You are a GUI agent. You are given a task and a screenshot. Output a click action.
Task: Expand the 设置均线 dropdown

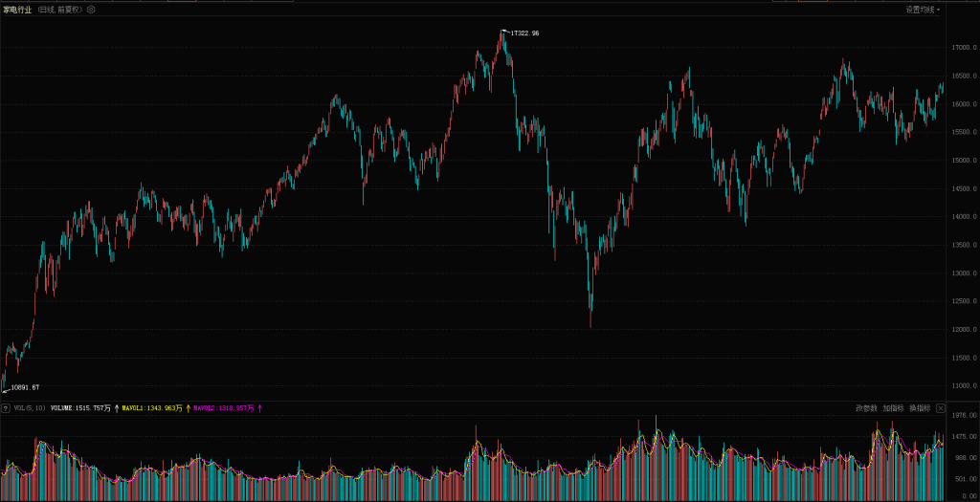click(x=923, y=10)
